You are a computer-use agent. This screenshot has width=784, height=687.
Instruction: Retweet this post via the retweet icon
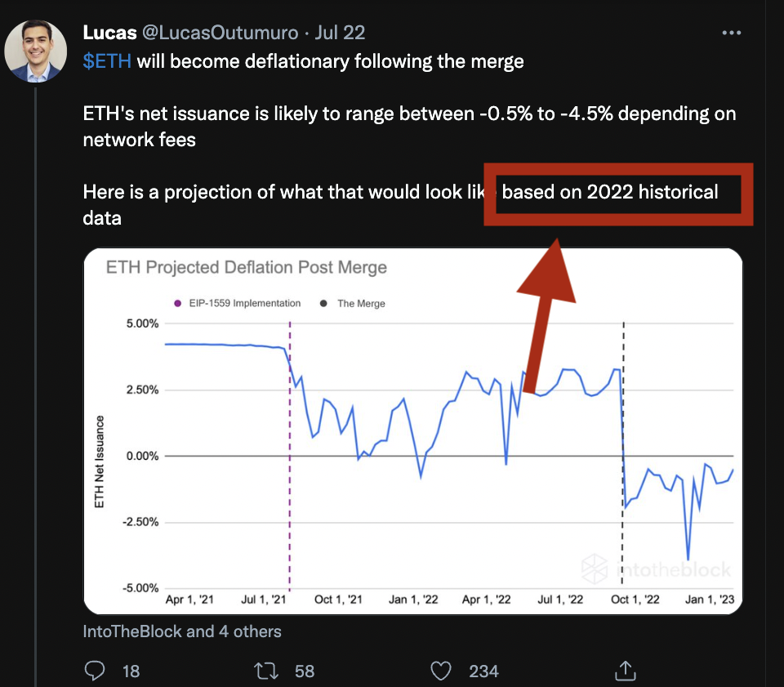[265, 671]
